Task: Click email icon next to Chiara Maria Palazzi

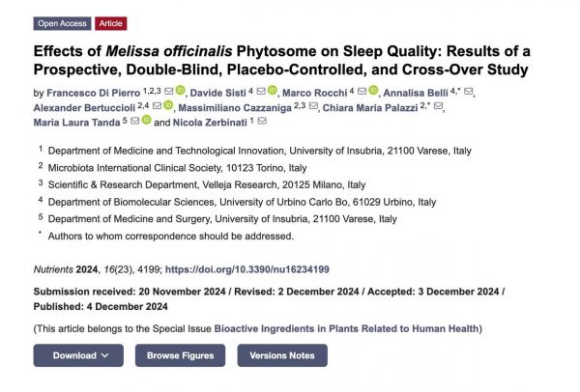Action: point(438,107)
